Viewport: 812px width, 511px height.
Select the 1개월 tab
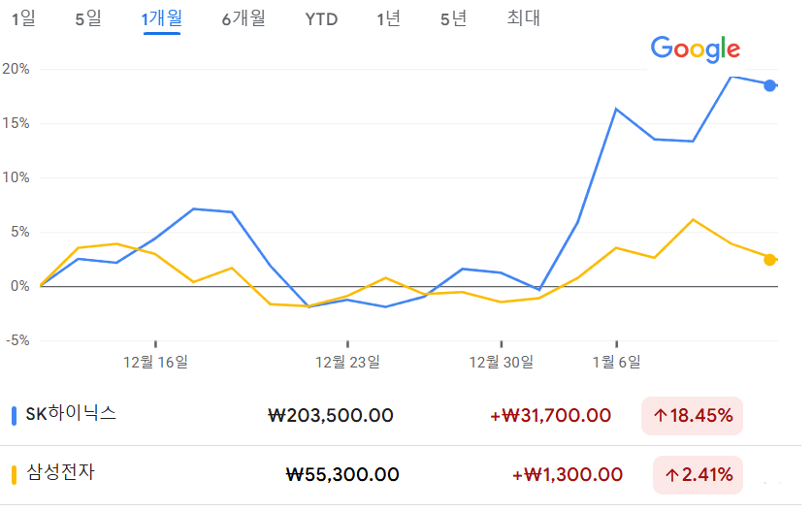pyautogui.click(x=162, y=18)
